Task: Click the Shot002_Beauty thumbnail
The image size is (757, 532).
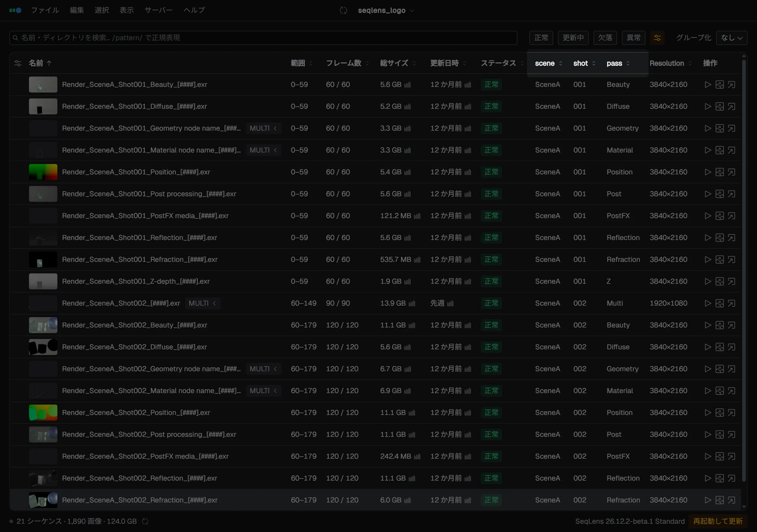Action: click(x=43, y=325)
